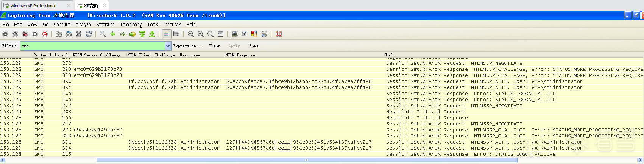This screenshot has width=644, height=164.
Task: Sort by Protocol column header
Action: (42, 55)
